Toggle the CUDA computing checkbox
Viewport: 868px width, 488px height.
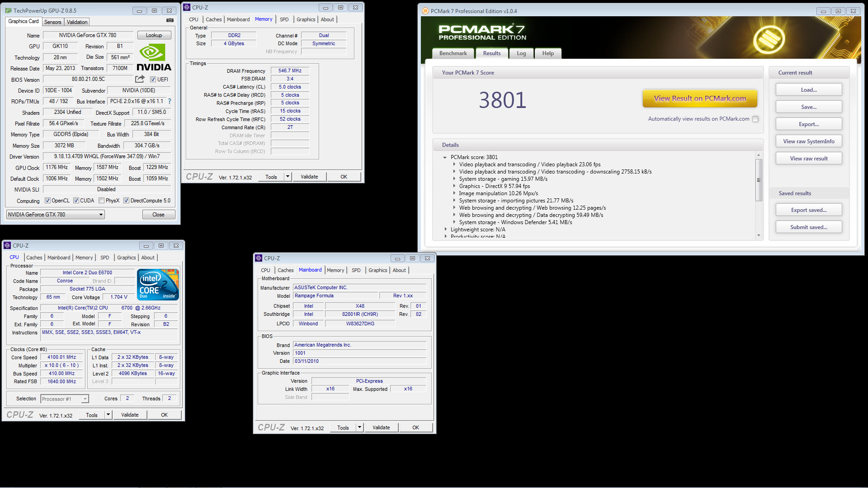(x=76, y=201)
